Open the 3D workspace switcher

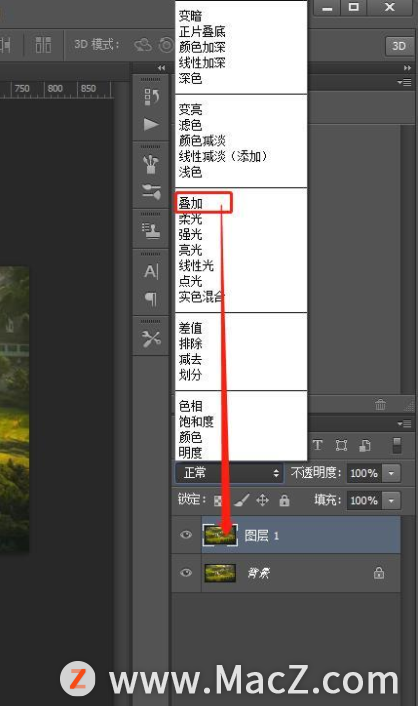click(399, 45)
